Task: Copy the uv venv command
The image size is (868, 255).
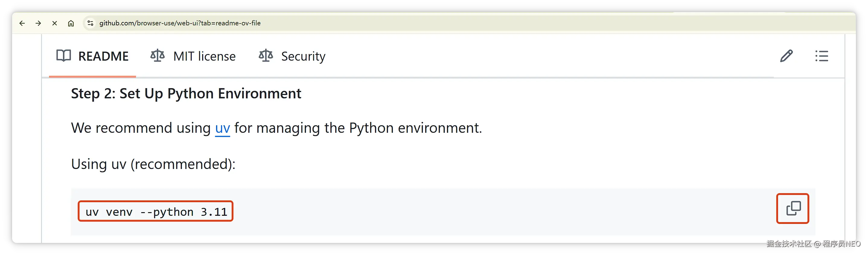Action: [x=793, y=209]
